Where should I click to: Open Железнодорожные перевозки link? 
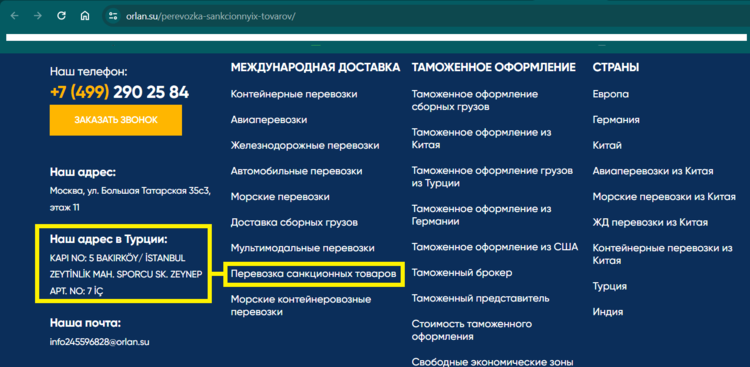(x=305, y=145)
